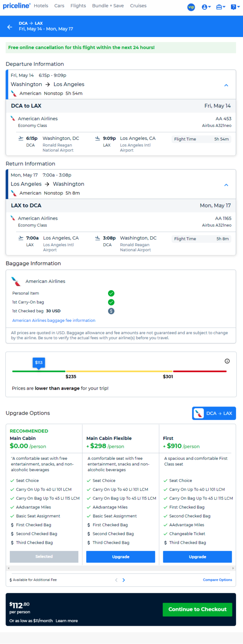Viewport: 243px width, 644px height.
Task: Collapse the departure flight details chevron
Action: point(226,85)
